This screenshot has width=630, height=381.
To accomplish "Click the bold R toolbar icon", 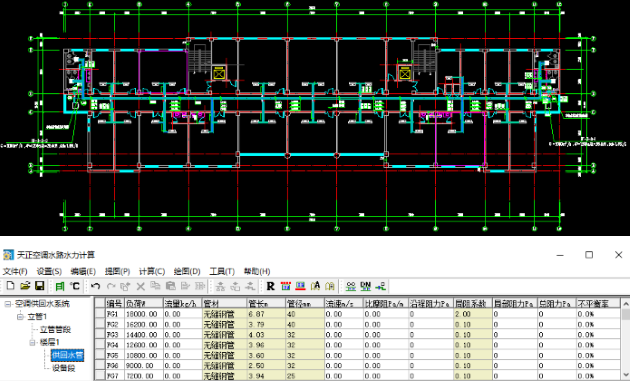I will pyautogui.click(x=270, y=286).
